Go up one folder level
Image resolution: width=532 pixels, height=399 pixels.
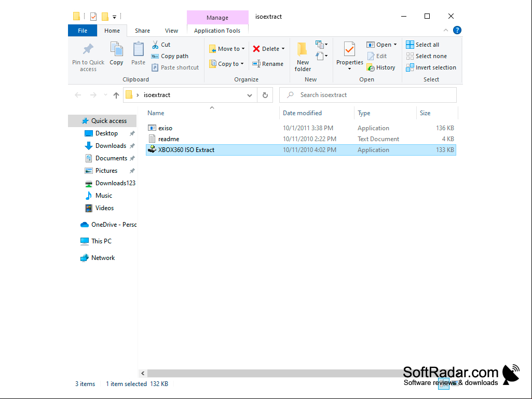pos(116,95)
